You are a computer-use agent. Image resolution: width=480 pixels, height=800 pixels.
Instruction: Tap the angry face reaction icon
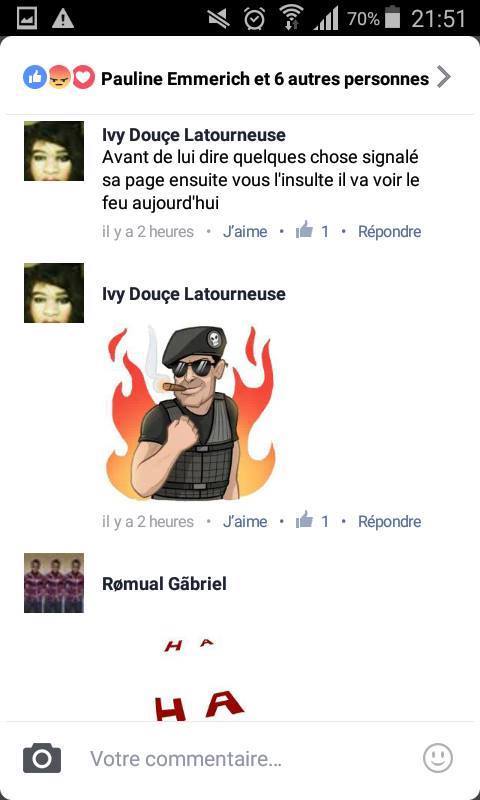coord(59,78)
